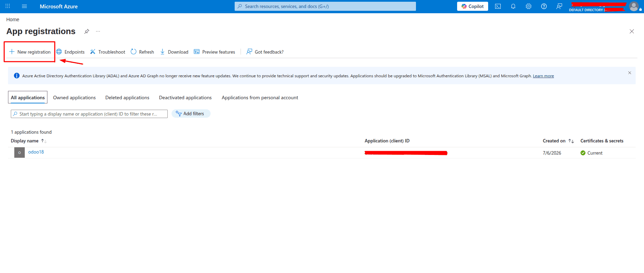Open the Learn more link
This screenshot has height=273, width=644.
[x=543, y=76]
